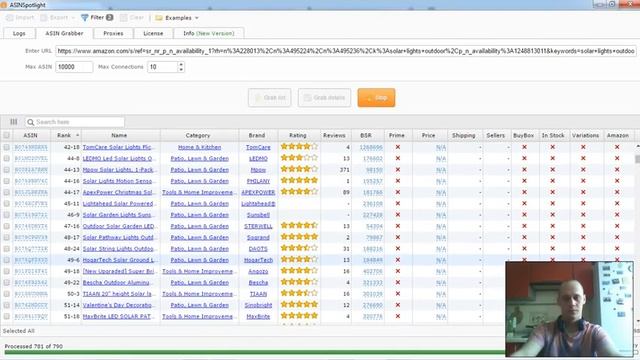The image size is (640, 360).
Task: Check the Outdoor Solar Garden LED row checkbox
Action: tap(7, 226)
